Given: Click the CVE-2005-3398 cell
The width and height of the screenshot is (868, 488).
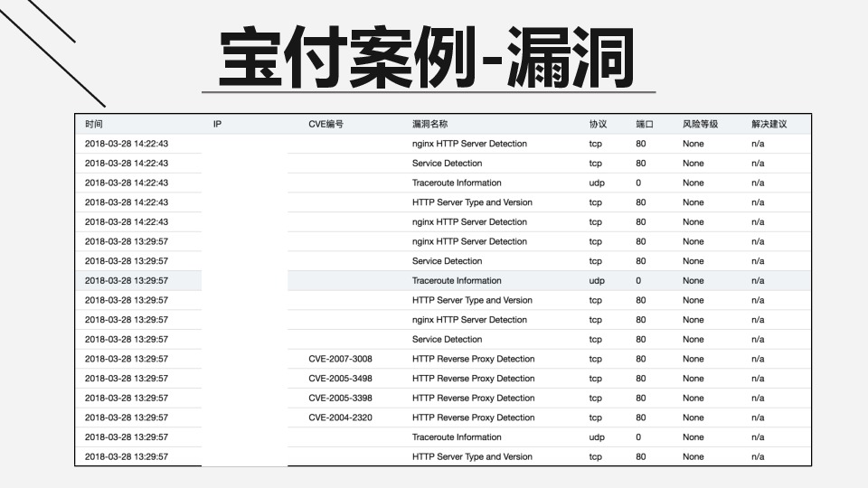Looking at the screenshot, I should click(x=341, y=398).
